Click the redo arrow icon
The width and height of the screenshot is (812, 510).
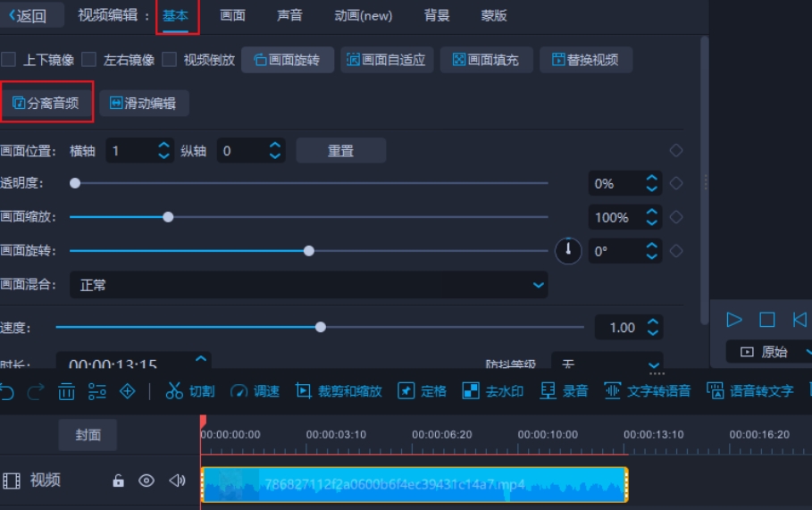coord(36,392)
